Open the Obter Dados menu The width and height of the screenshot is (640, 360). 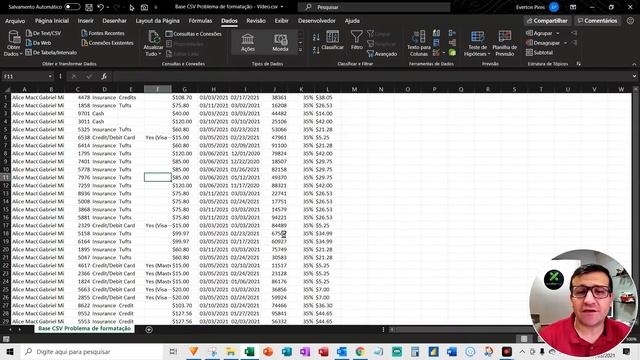tap(13, 43)
